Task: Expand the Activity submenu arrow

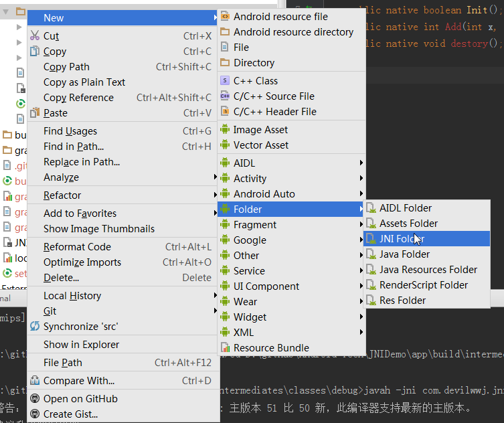Action: [361, 179]
